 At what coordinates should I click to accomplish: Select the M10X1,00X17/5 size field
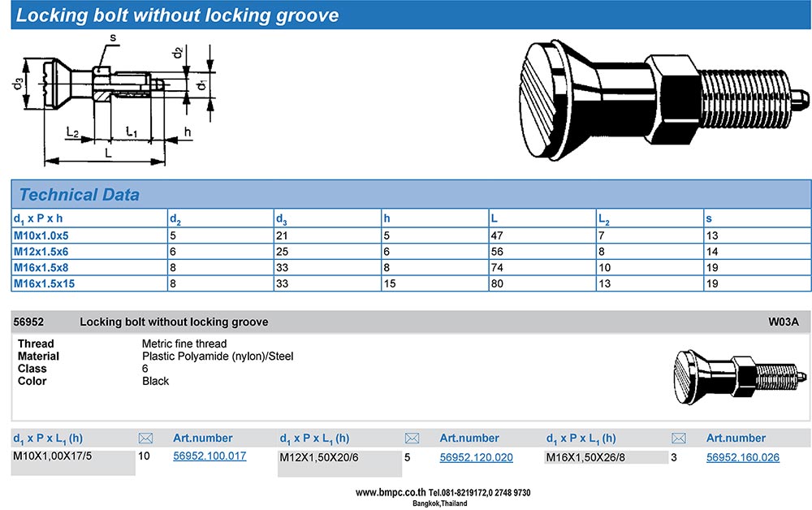click(x=73, y=462)
